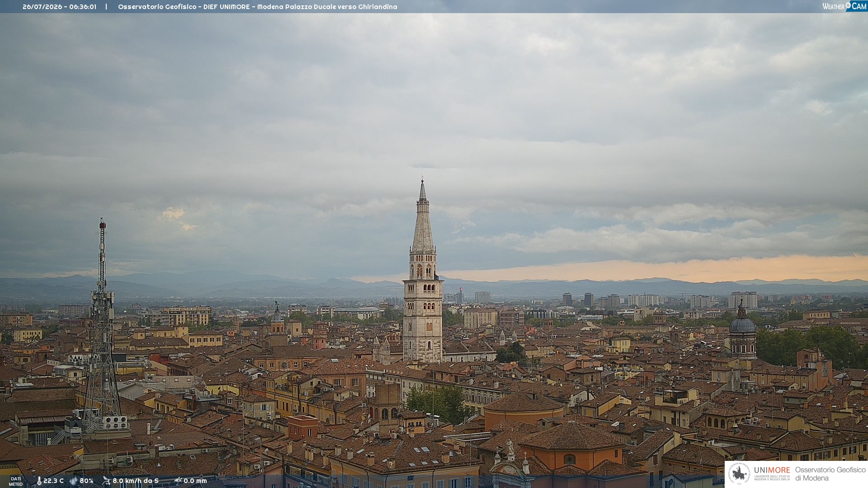Screen dimensions: 868x488
Task: Click the temperature value 22.3 C
Action: [x=54, y=481]
